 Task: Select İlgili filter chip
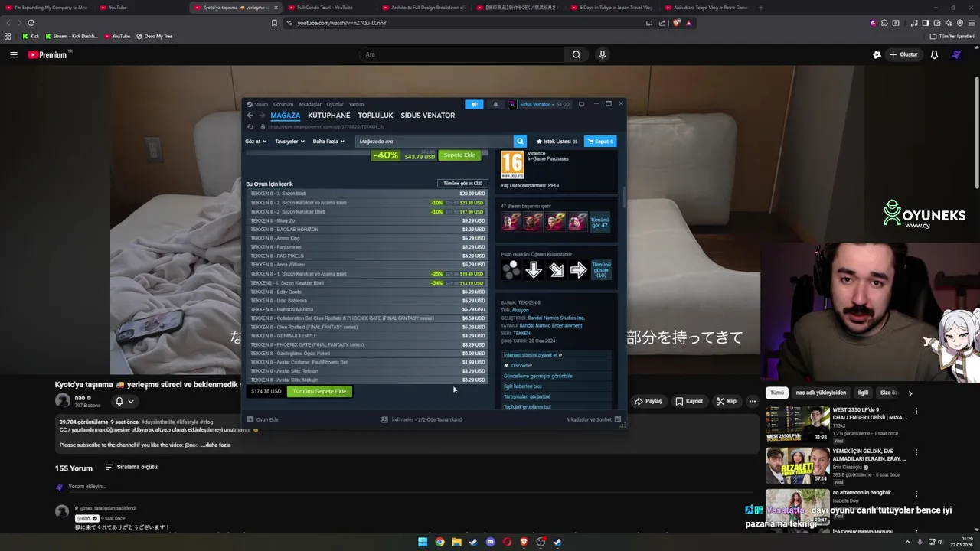863,393
